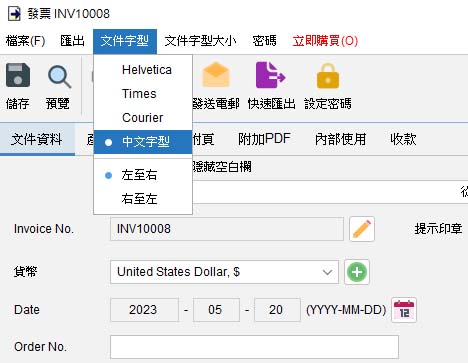
Task: Click 立即購買(O) buy now menu
Action: coord(325,41)
